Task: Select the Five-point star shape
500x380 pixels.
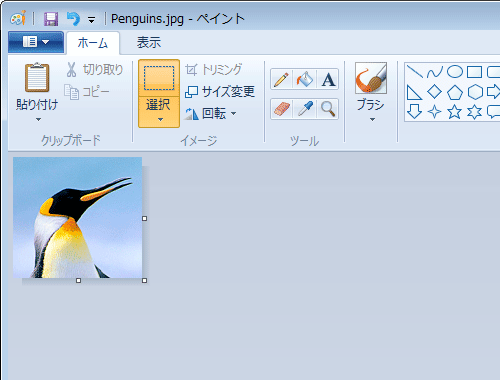Action: click(454, 112)
